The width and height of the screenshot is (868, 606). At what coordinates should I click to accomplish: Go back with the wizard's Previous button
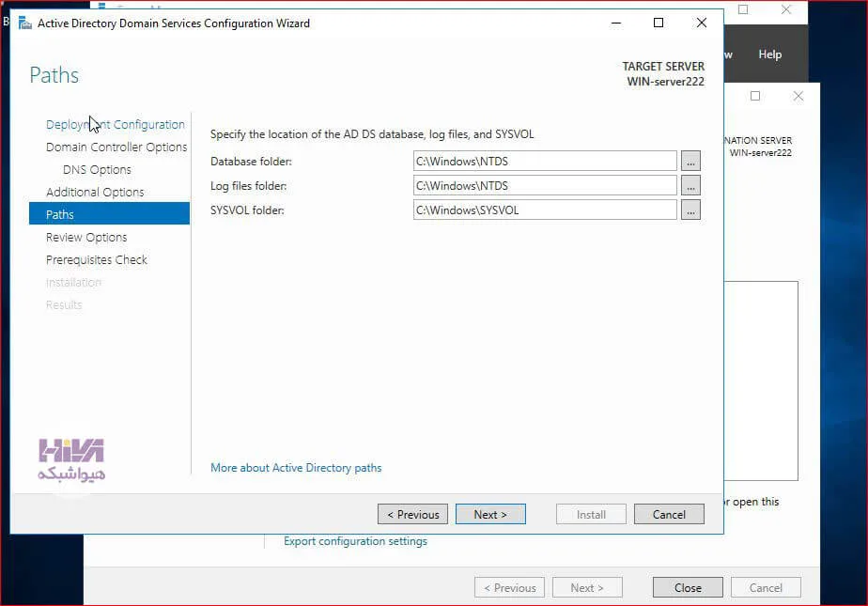click(412, 514)
